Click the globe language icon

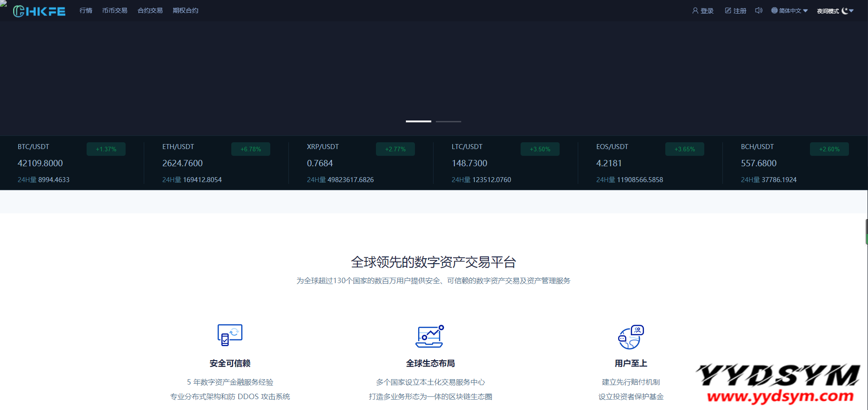[x=775, y=10]
